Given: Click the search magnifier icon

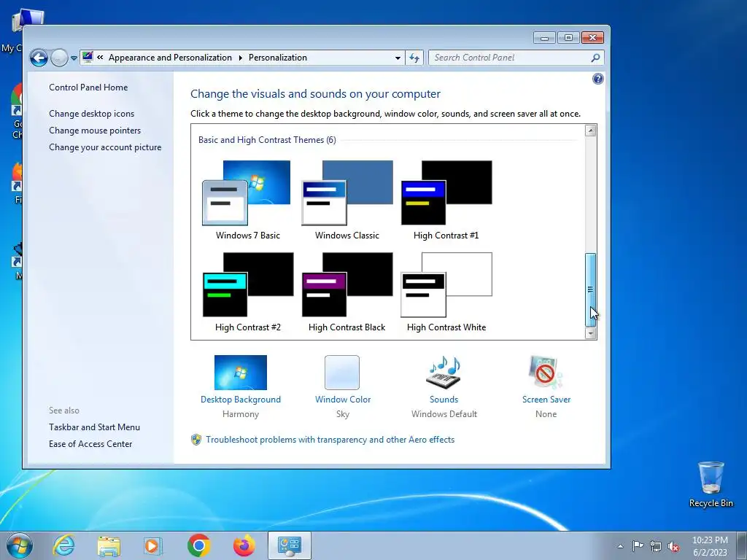Looking at the screenshot, I should click(x=595, y=58).
